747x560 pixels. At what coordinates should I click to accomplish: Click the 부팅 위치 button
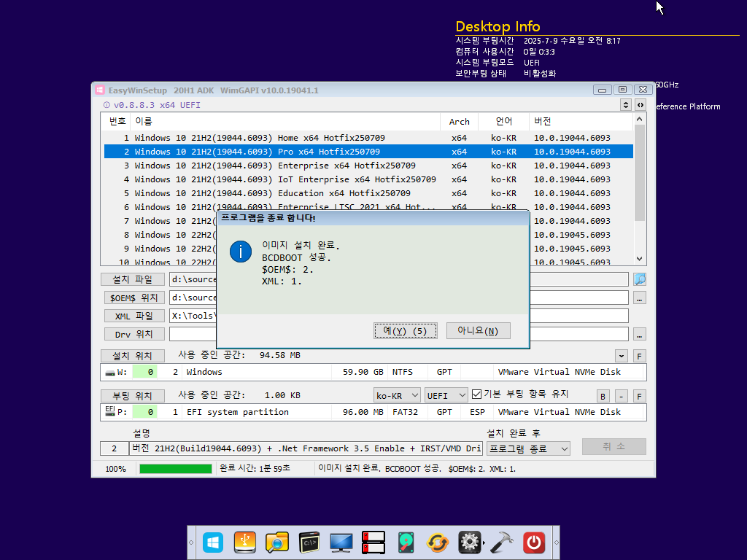coord(133,396)
